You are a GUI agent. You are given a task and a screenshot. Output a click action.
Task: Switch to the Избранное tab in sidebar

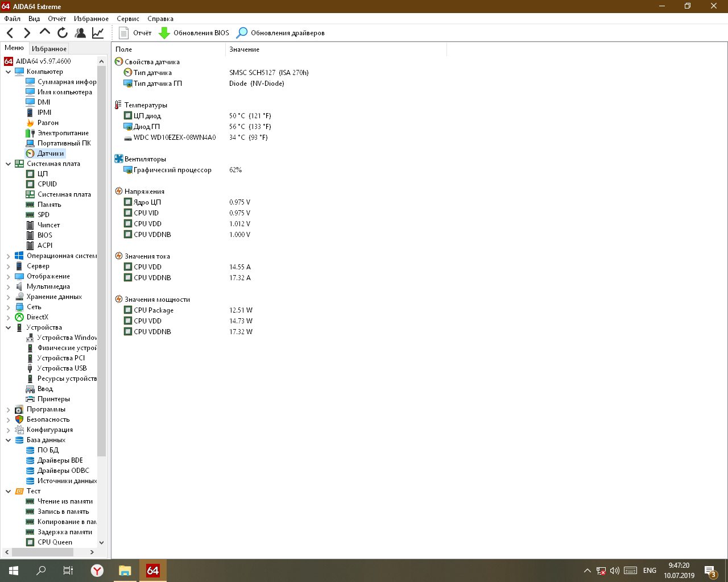[49, 49]
